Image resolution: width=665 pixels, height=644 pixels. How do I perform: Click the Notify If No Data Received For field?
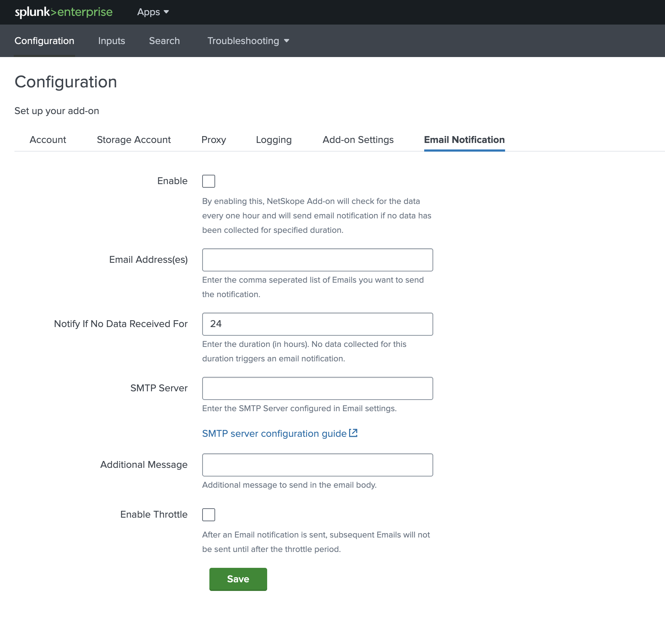click(x=318, y=324)
